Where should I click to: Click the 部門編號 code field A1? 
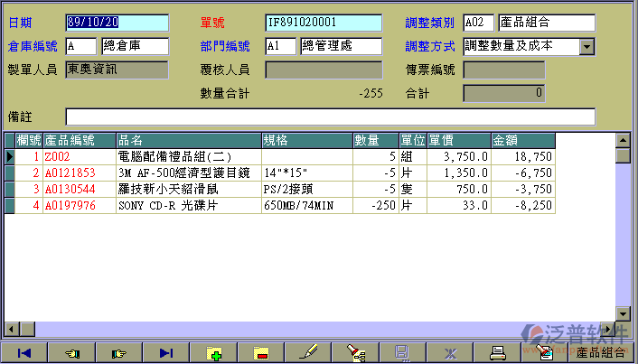280,46
